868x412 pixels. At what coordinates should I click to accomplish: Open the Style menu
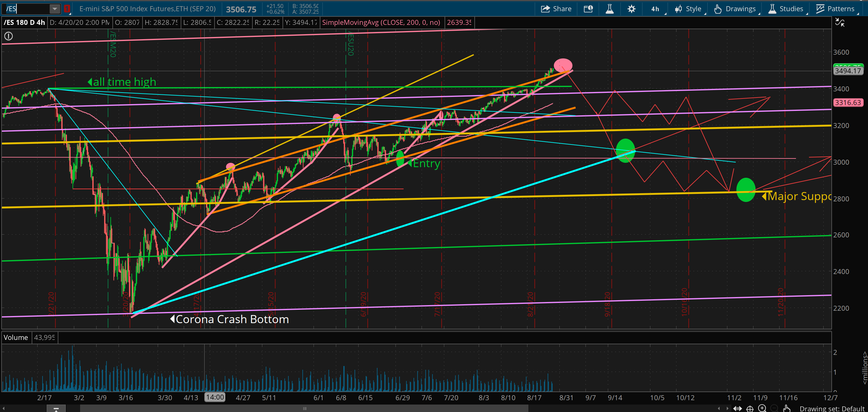688,9
